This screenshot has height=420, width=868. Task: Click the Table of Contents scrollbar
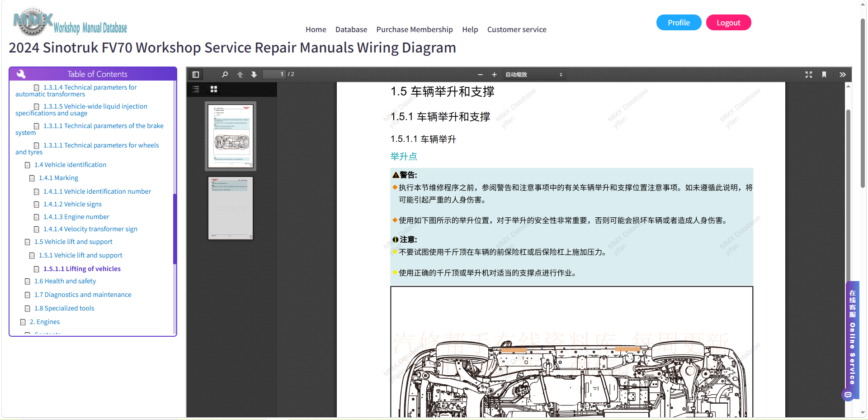(175, 229)
